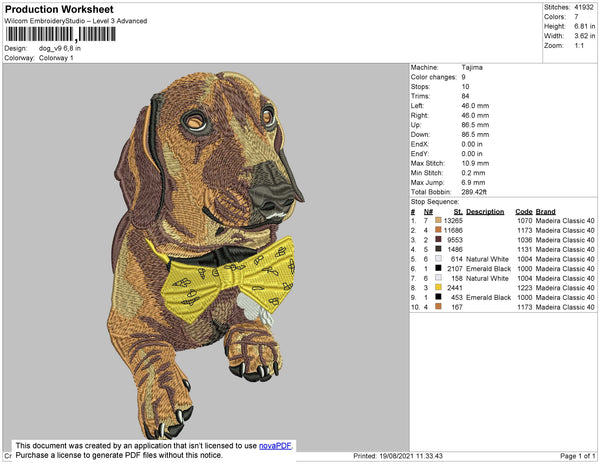Select the orange-brown swatch for stop 2
The width and height of the screenshot is (600, 464).
(439, 230)
